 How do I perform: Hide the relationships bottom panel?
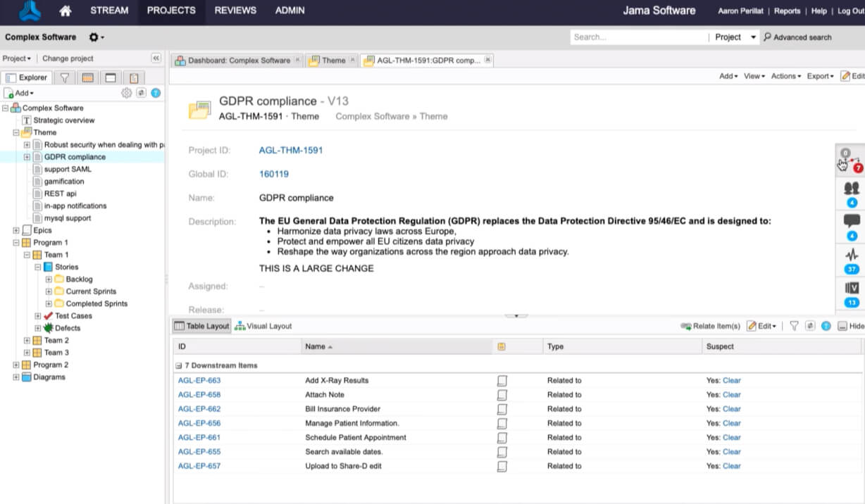point(851,326)
